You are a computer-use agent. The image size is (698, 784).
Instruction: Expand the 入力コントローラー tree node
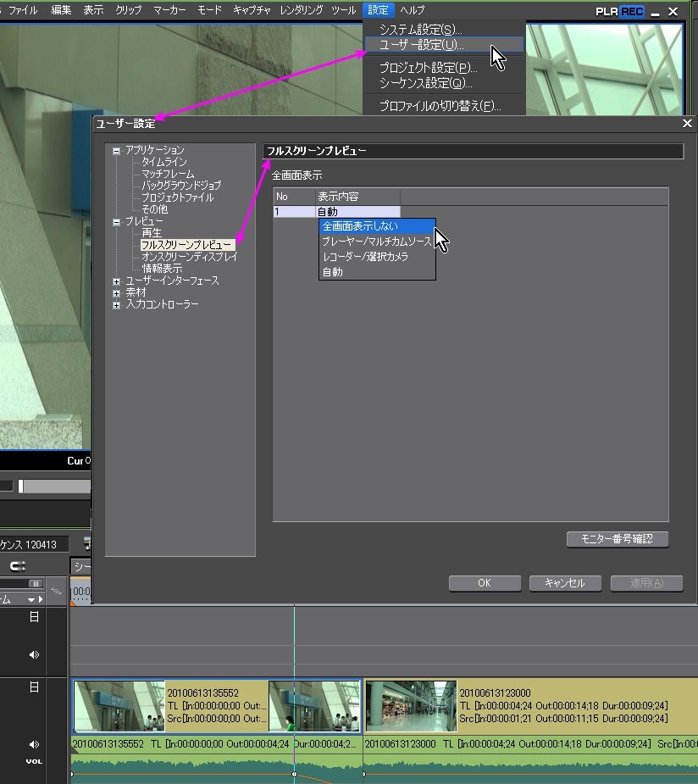(x=117, y=304)
